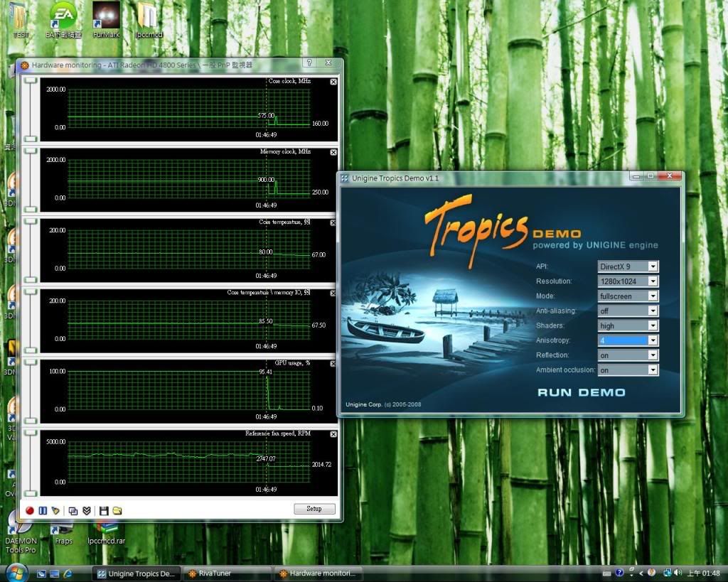The image size is (728, 582).
Task: Click bottom slider handle beside fan speed graph
Action: 31,493
